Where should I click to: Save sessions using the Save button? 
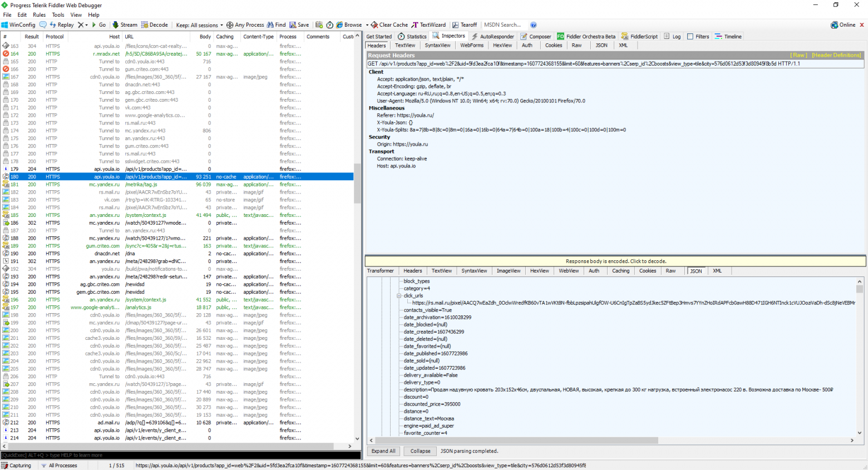pyautogui.click(x=299, y=25)
